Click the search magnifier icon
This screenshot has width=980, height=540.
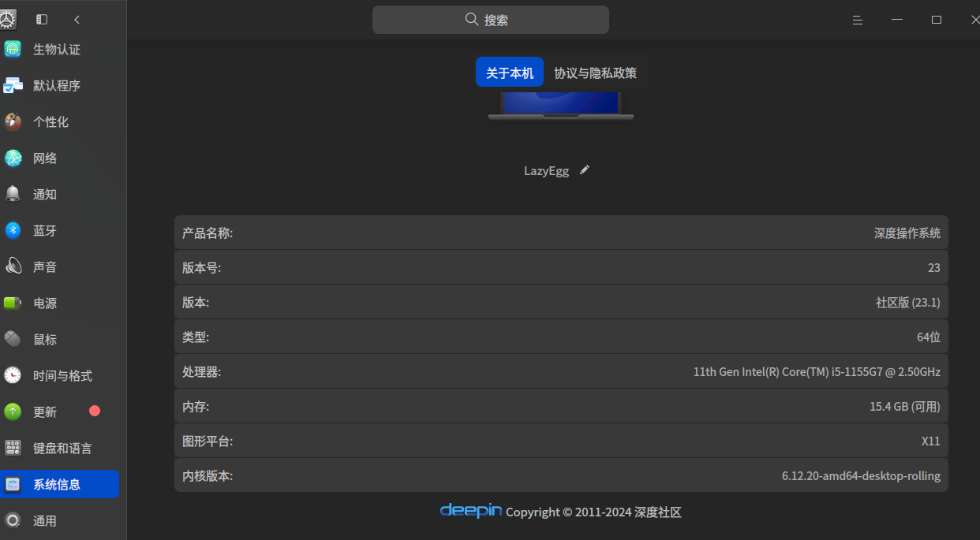(472, 20)
